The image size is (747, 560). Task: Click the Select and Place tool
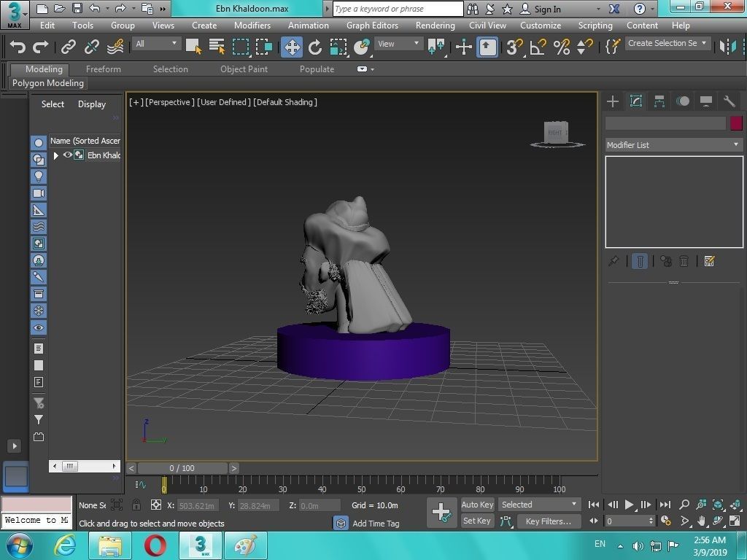pyautogui.click(x=362, y=47)
